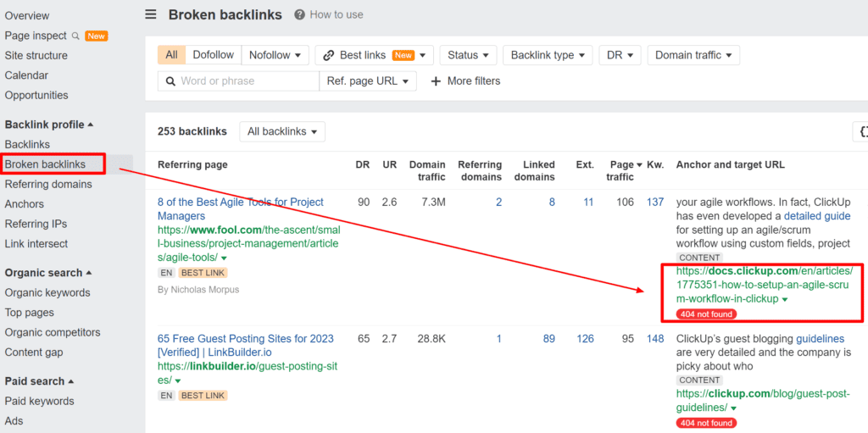
Task: Switch to the Dofollow filter
Action: point(213,55)
